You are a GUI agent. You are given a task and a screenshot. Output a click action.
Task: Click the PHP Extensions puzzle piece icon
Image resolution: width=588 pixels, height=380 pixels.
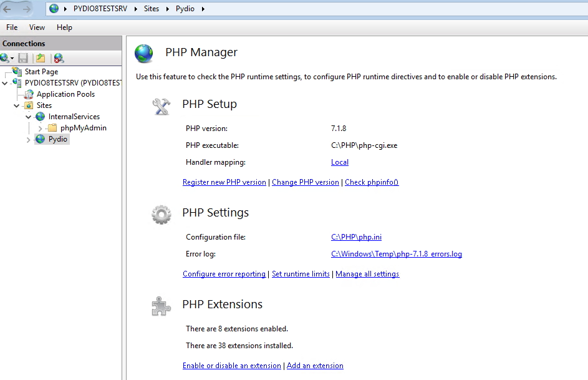pyautogui.click(x=161, y=306)
